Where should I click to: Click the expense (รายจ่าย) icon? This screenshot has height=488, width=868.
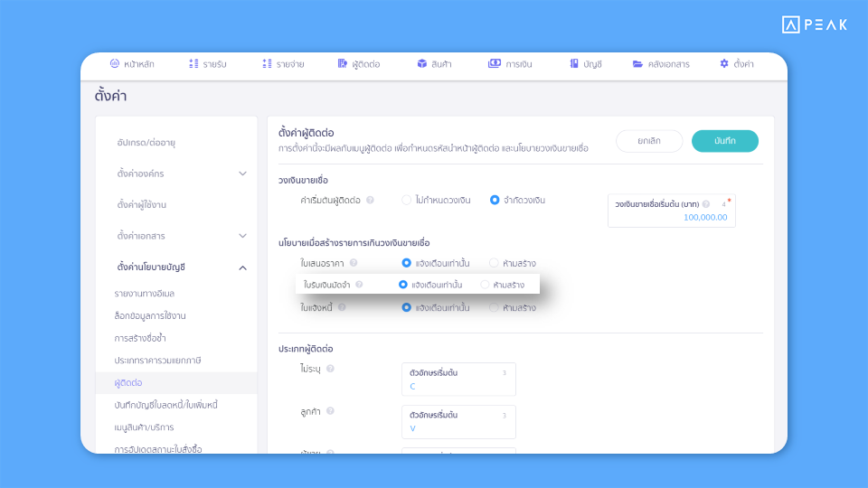pos(267,64)
